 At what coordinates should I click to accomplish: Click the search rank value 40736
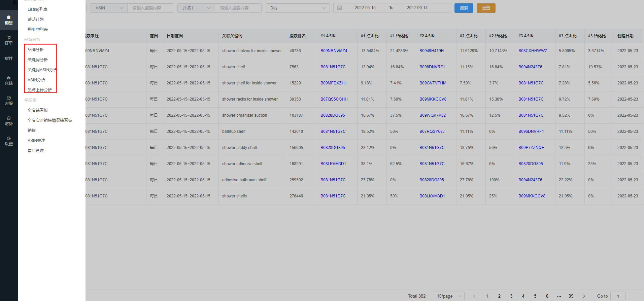(295, 51)
